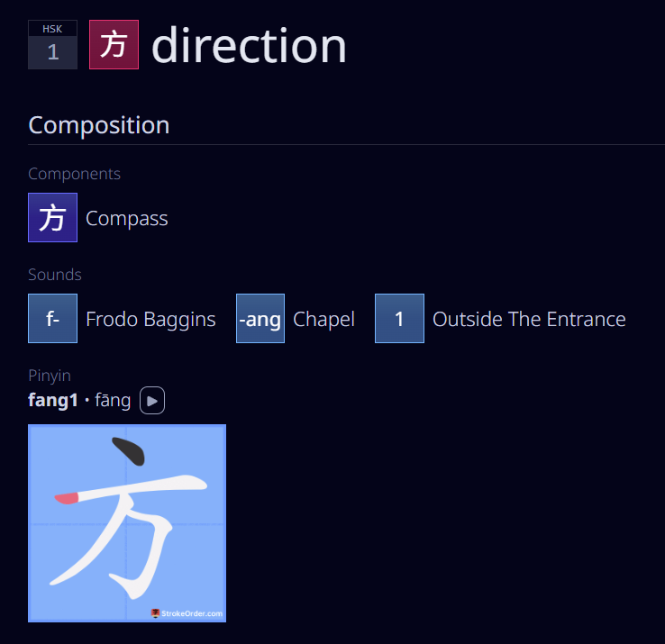The width and height of the screenshot is (665, 644).
Task: Select the HSK 1 level badge
Action: pos(52,45)
